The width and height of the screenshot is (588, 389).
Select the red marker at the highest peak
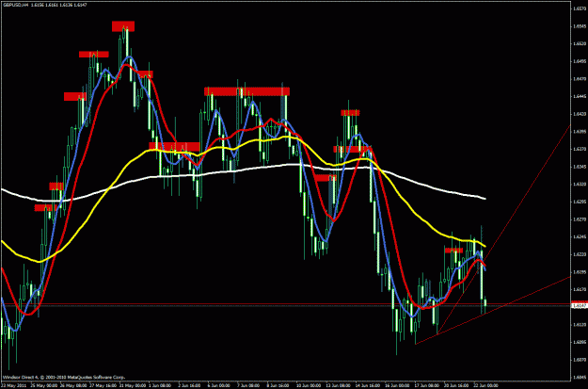(123, 26)
